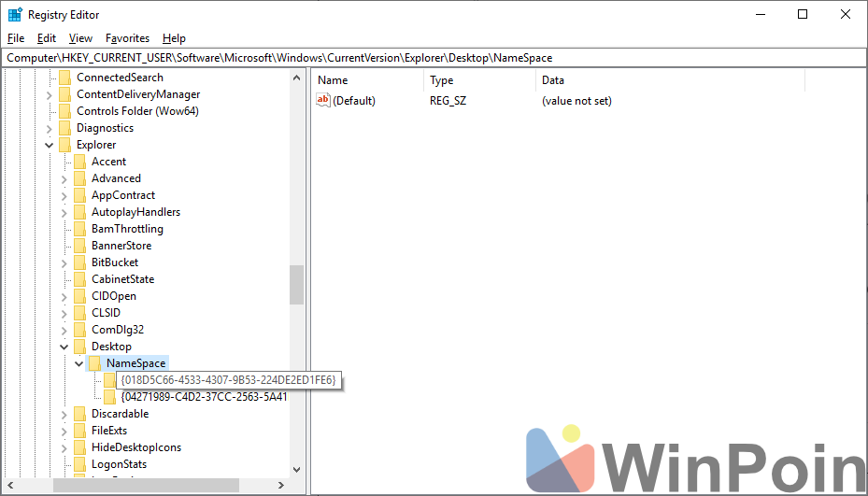Click the vertical scrollbar thumb in tree
The width and height of the screenshot is (868, 496).
coord(297,285)
